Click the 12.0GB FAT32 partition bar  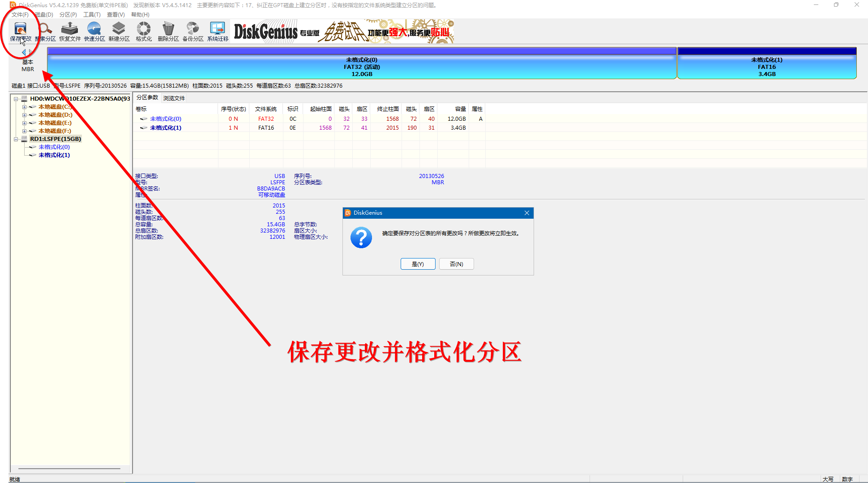[362, 63]
